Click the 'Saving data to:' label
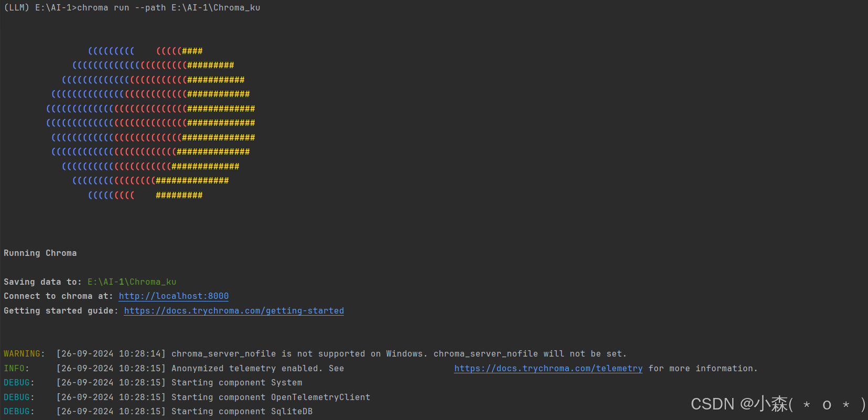 click(x=43, y=282)
